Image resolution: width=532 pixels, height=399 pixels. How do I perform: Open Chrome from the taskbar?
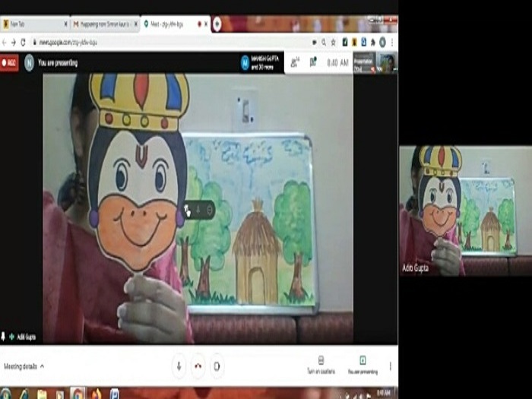pyautogui.click(x=78, y=394)
